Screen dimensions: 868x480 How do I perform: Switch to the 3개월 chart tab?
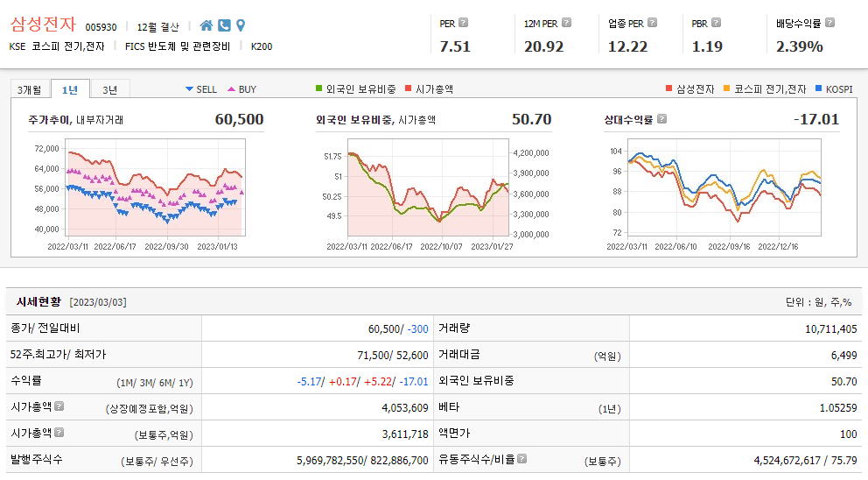30,89
